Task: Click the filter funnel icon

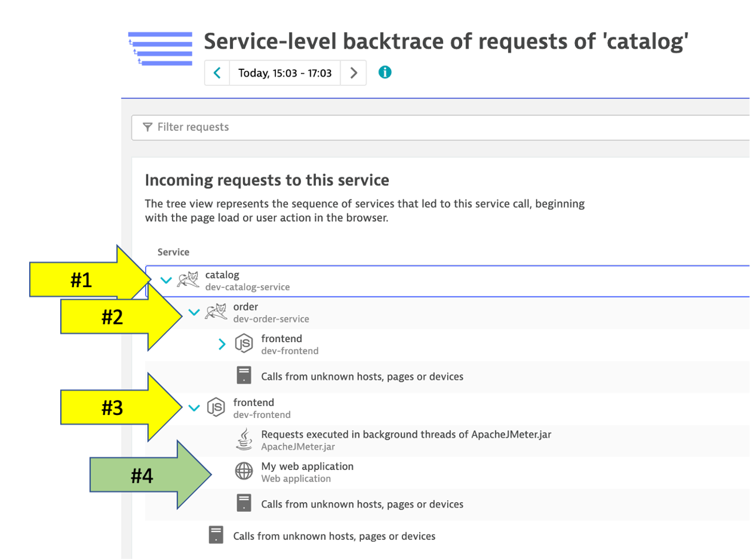Action: point(147,127)
